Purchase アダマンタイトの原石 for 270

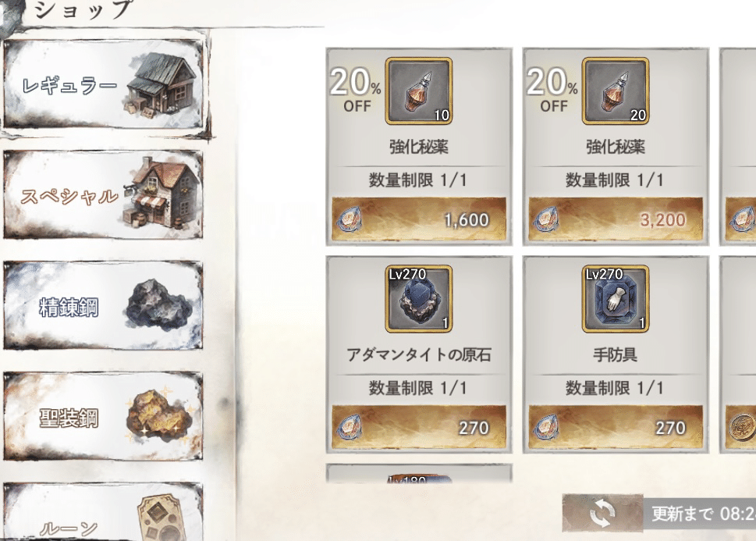[x=419, y=428]
